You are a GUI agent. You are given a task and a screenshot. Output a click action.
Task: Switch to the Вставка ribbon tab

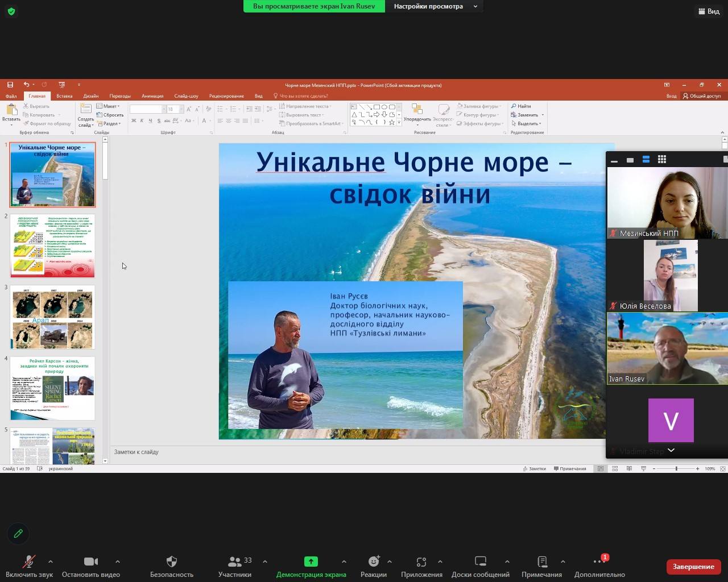tap(64, 96)
